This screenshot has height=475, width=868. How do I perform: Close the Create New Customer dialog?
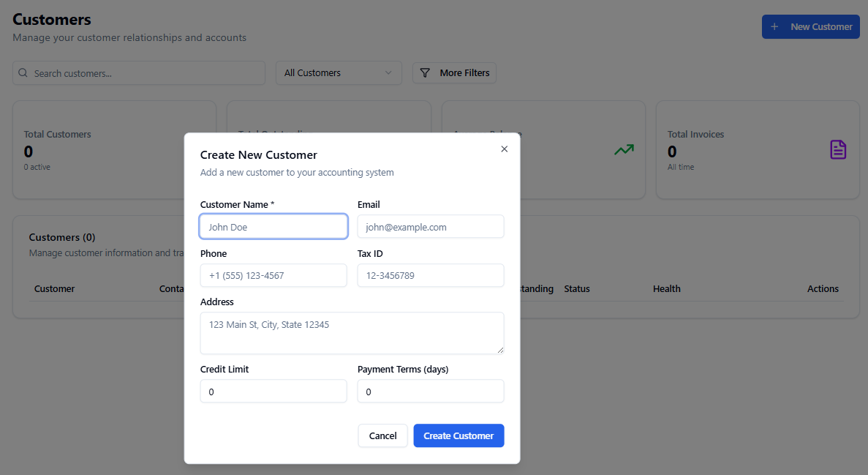point(504,149)
